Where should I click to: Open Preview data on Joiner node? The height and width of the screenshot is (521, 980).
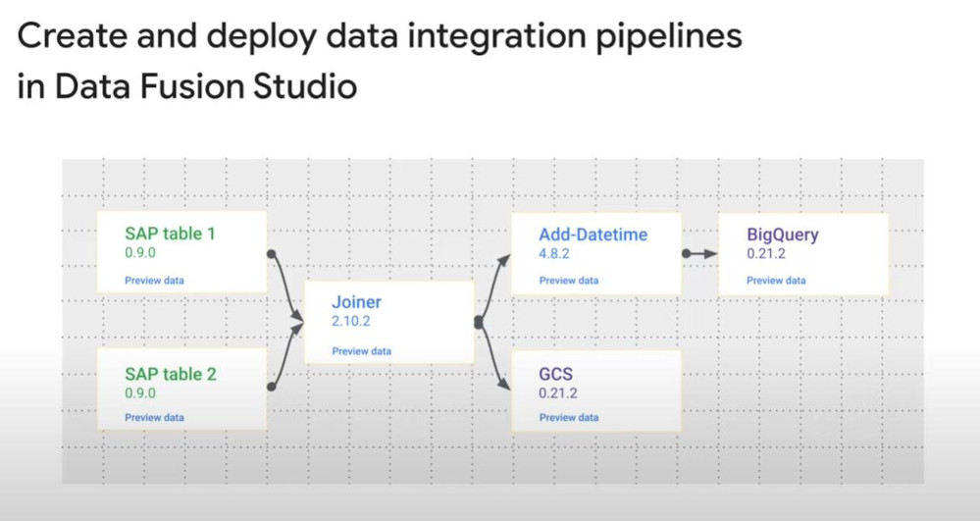(x=361, y=351)
